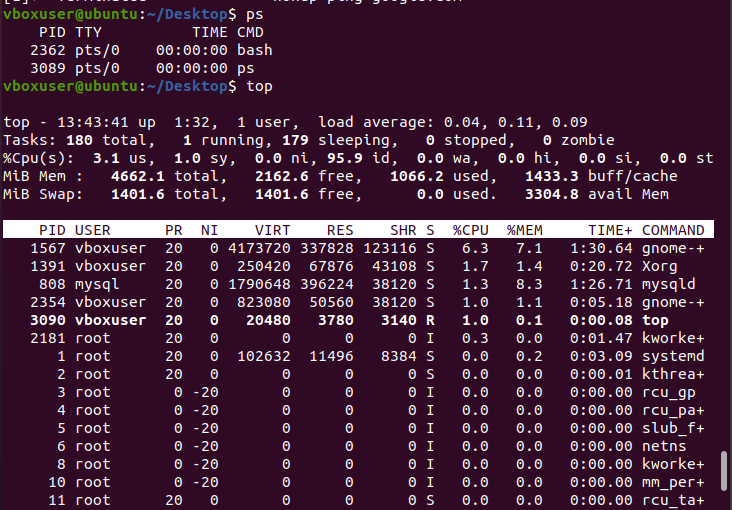
Task: Click the MiB Swap summary line
Action: point(336,194)
